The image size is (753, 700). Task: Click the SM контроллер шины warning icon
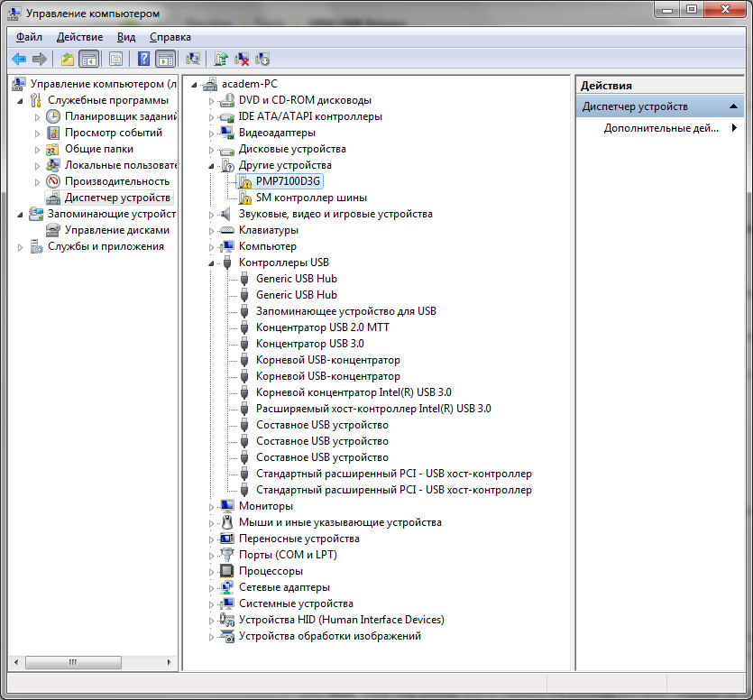245,198
